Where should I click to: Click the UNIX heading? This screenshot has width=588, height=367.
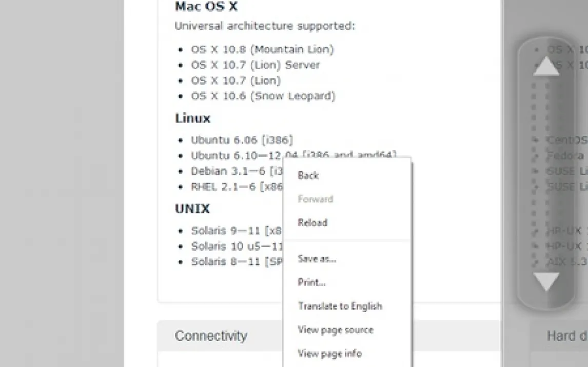(192, 209)
